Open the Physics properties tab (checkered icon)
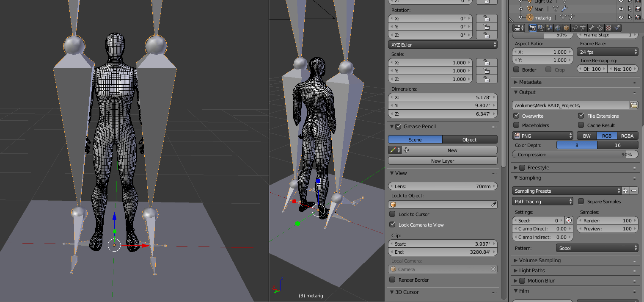Image resolution: width=644 pixels, height=302 pixels. click(609, 28)
